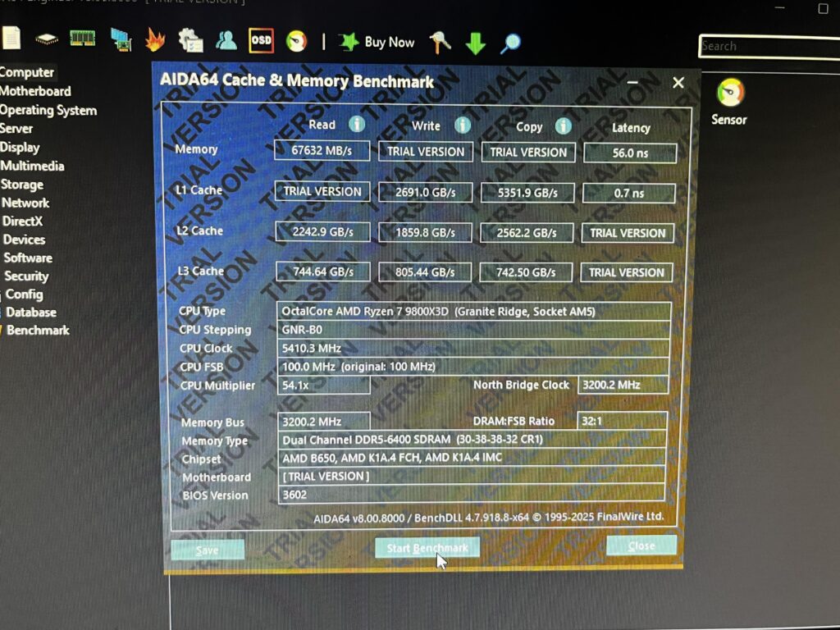The height and width of the screenshot is (630, 840).
Task: Click the Memory Latency 56.0 ns value
Action: click(x=630, y=153)
